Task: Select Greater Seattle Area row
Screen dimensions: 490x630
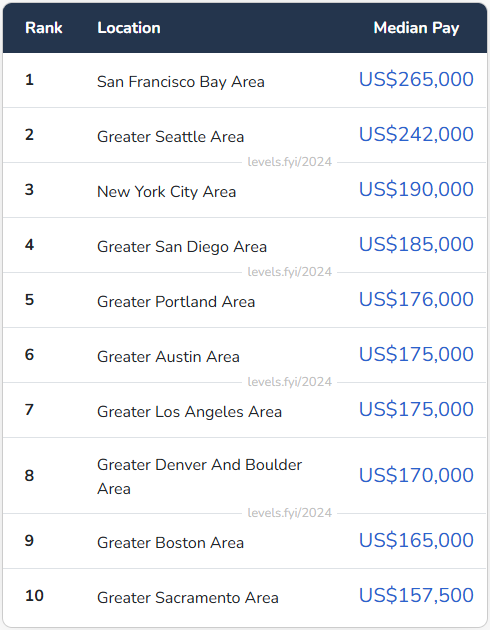Action: click(245, 135)
